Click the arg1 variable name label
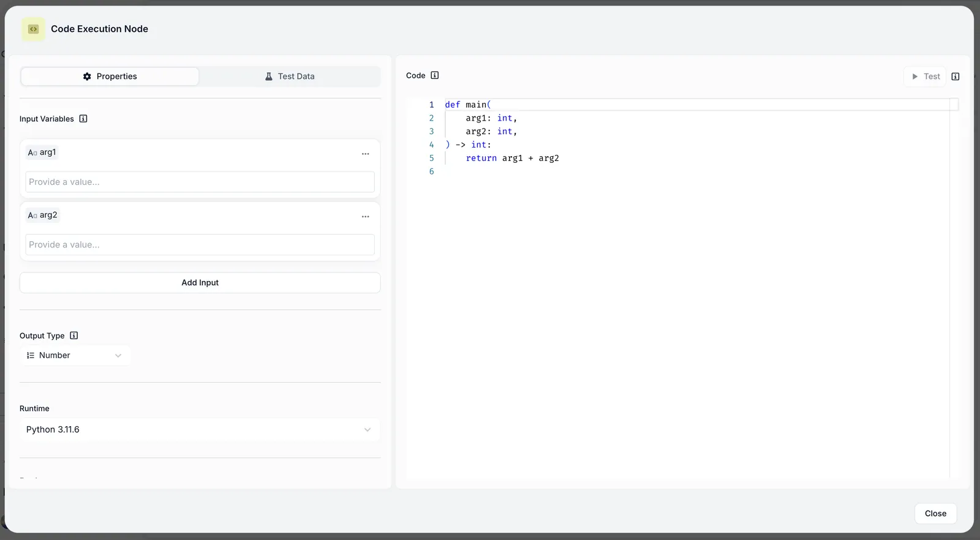This screenshot has width=980, height=540. (48, 152)
